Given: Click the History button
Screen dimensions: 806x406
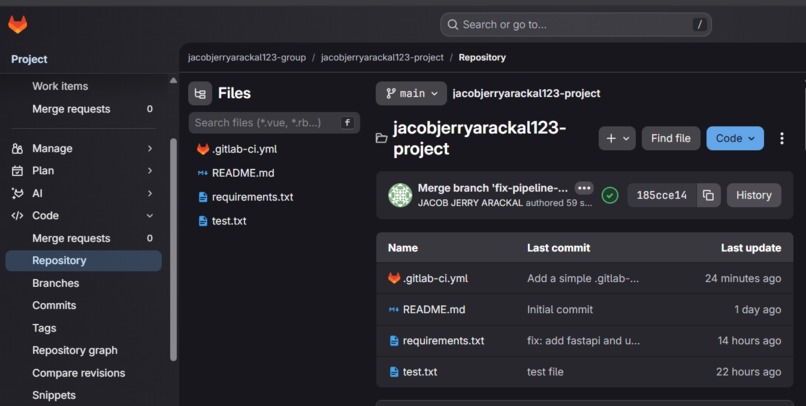Looking at the screenshot, I should pos(754,195).
